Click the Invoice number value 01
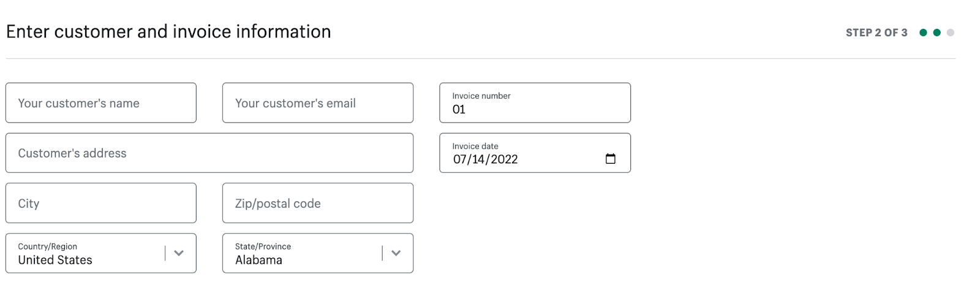Image resolution: width=980 pixels, height=295 pixels. pyautogui.click(x=459, y=110)
